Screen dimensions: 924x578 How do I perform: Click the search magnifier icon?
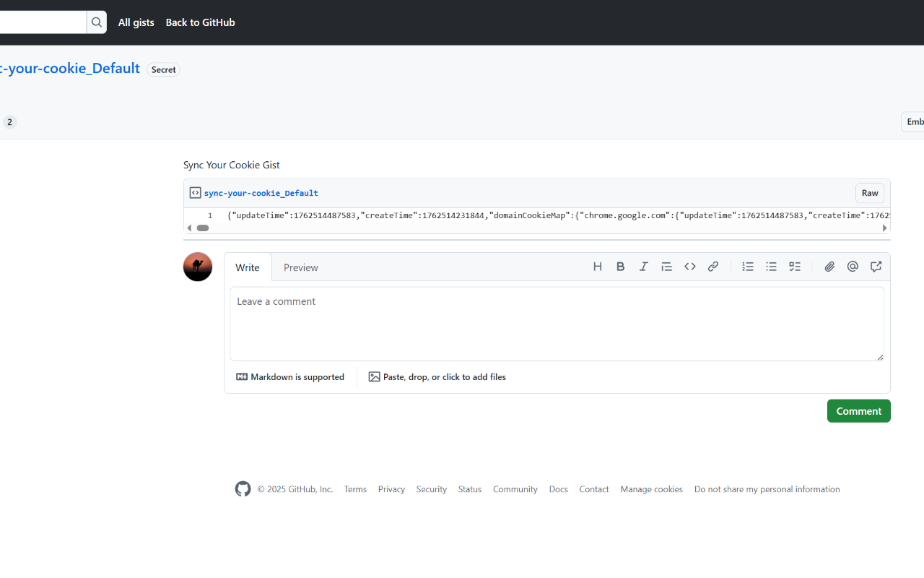point(96,22)
